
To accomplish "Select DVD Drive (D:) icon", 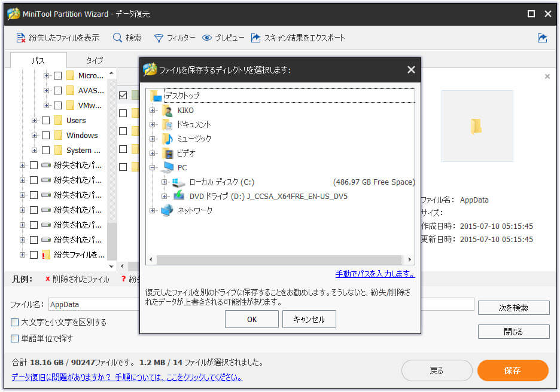I will pyautogui.click(x=179, y=196).
